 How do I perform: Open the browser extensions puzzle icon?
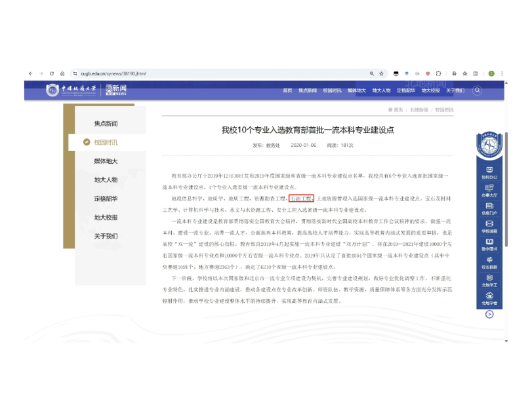point(438,73)
